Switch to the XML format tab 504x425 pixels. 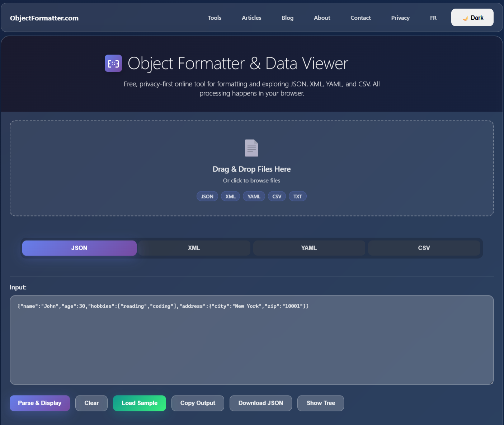pyautogui.click(x=194, y=248)
